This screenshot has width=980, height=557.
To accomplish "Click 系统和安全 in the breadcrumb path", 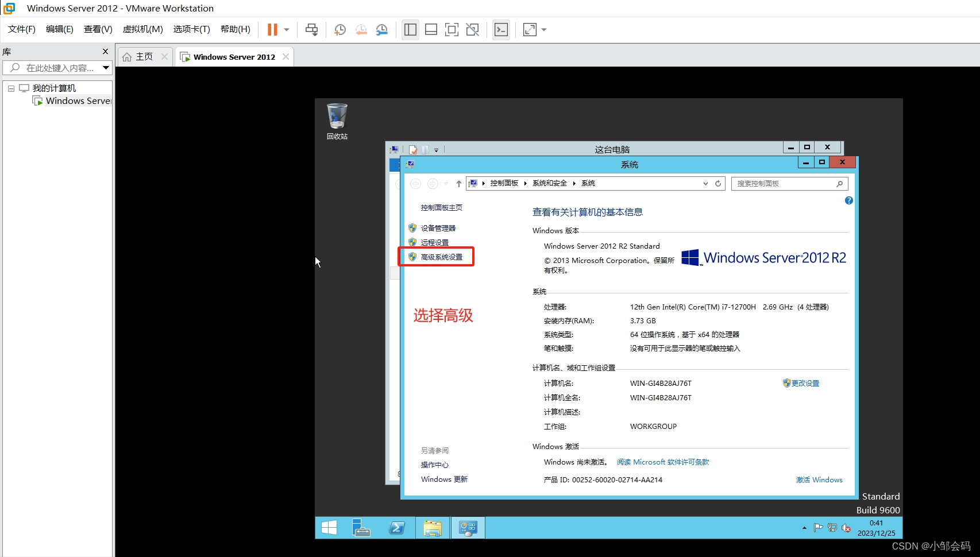I will 549,183.
